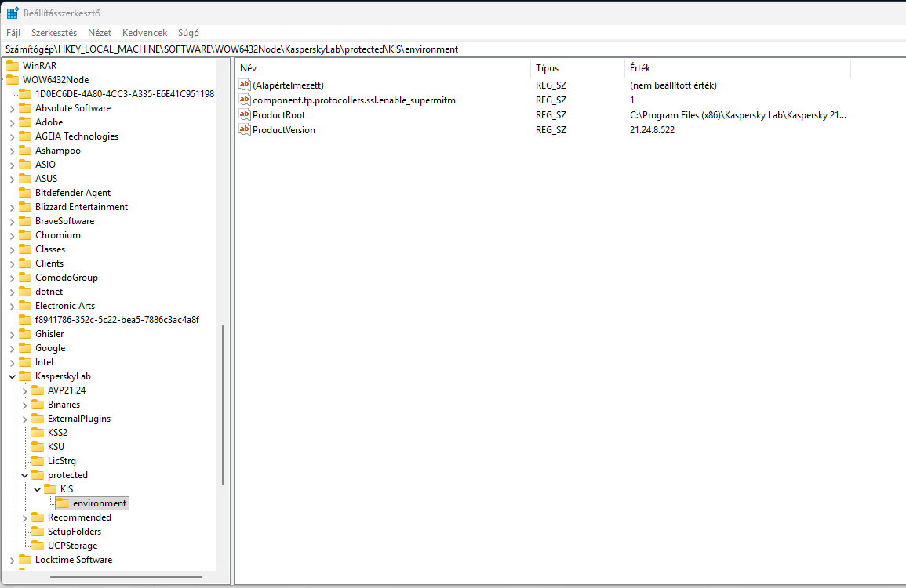Image resolution: width=906 pixels, height=588 pixels.
Task: Select the Ashampoo key
Action: pos(58,151)
